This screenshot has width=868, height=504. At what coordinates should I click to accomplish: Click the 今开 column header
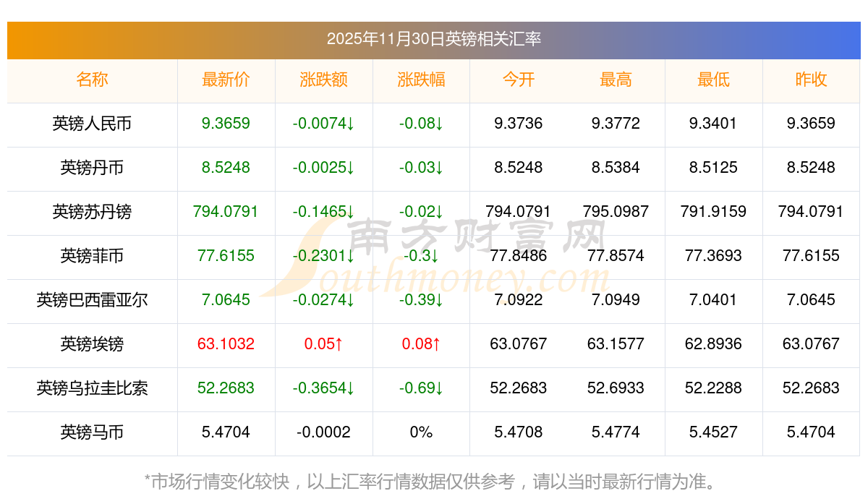519,80
